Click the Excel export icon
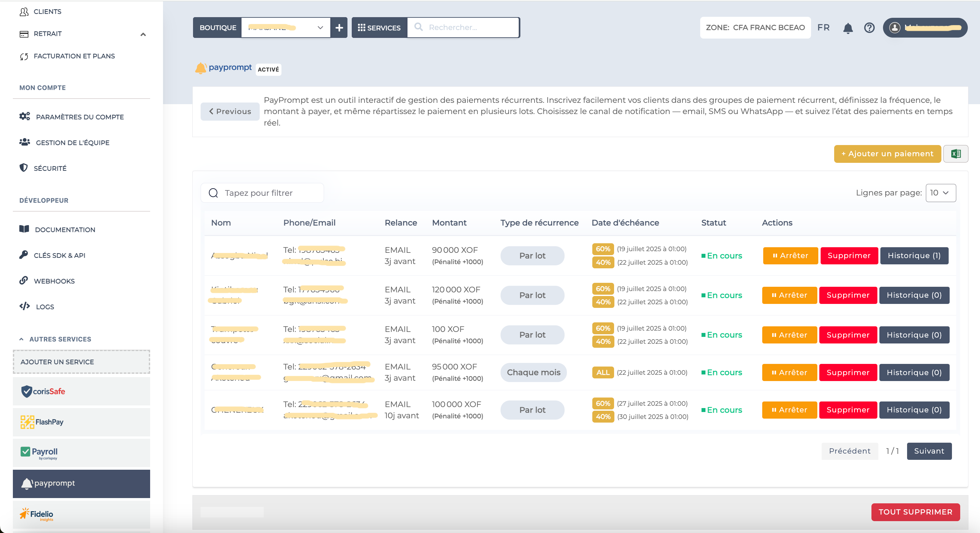Screen dimensions: 980x533 pyautogui.click(x=955, y=154)
